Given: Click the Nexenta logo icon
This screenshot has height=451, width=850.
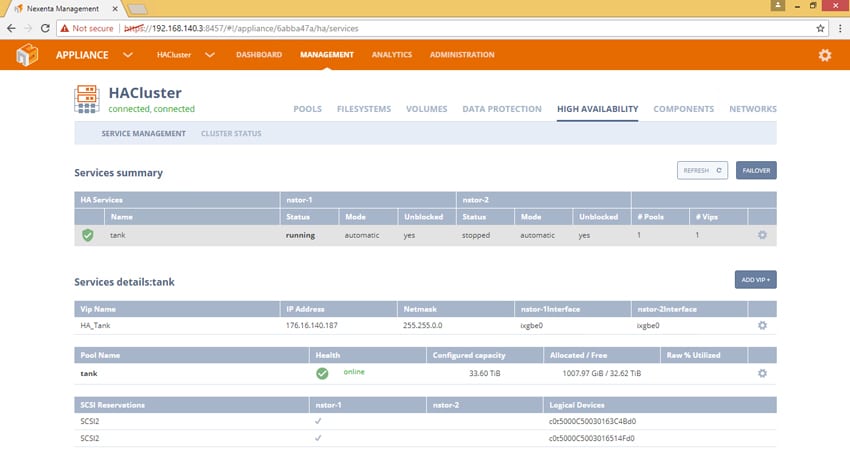Looking at the screenshot, I should (27, 55).
